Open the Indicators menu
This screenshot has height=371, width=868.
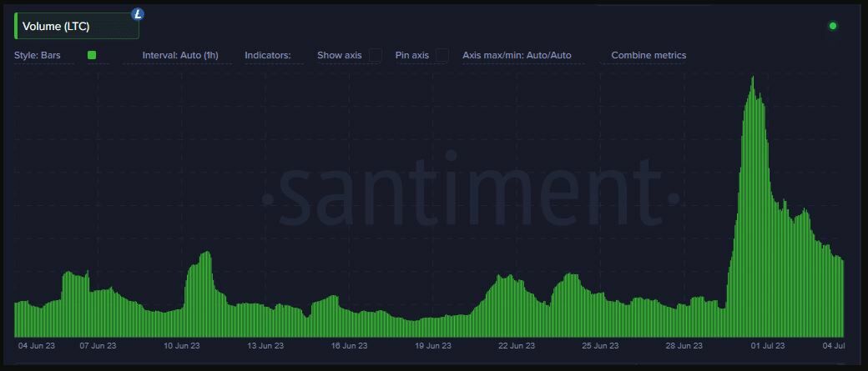tap(268, 55)
